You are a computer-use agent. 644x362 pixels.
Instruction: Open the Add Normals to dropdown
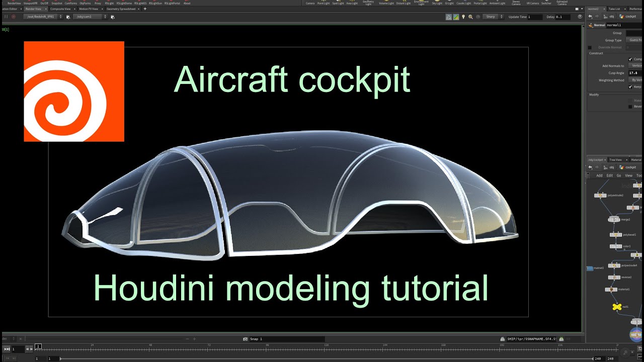pos(636,66)
